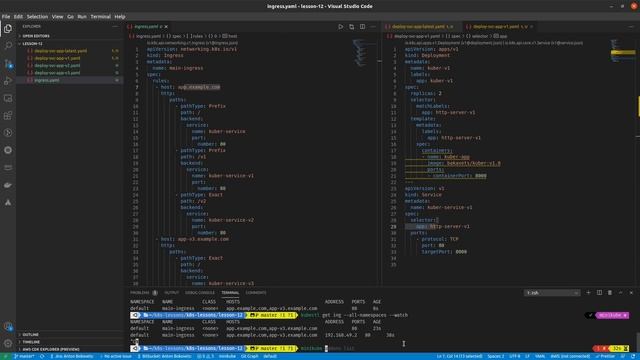Expand the Timeline section

click(x=69, y=342)
